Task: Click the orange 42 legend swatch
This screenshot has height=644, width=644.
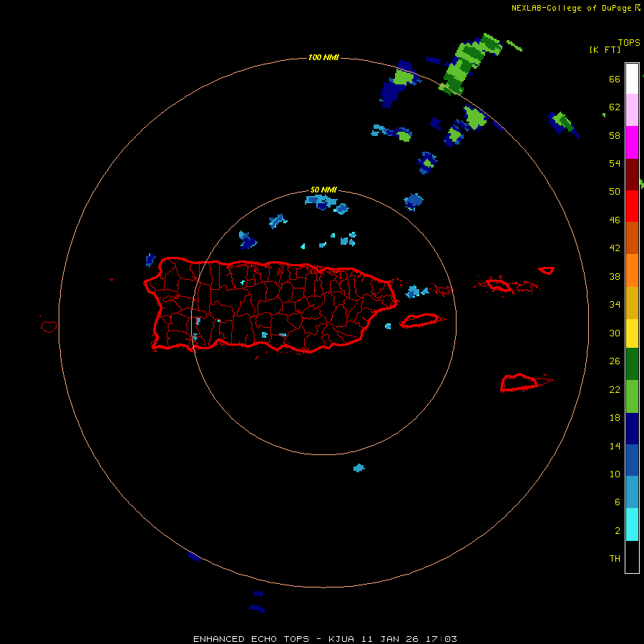Action: (632, 270)
